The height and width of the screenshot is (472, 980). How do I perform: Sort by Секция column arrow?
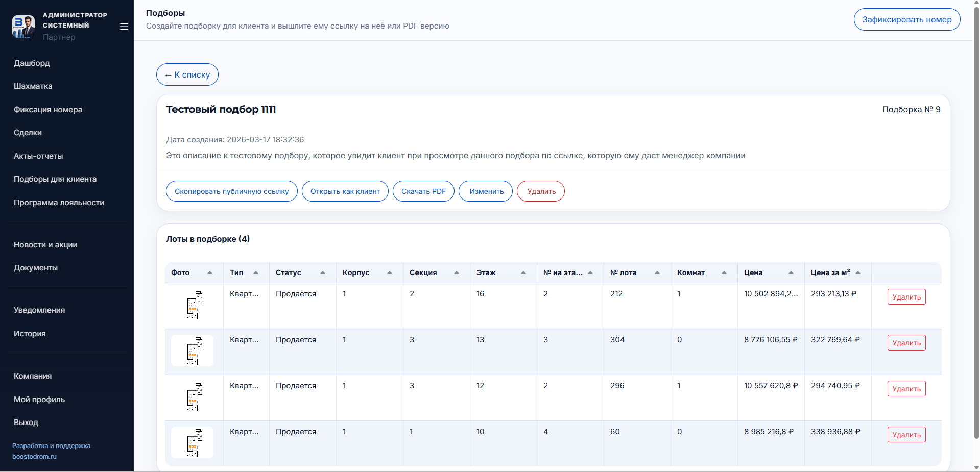pos(457,272)
